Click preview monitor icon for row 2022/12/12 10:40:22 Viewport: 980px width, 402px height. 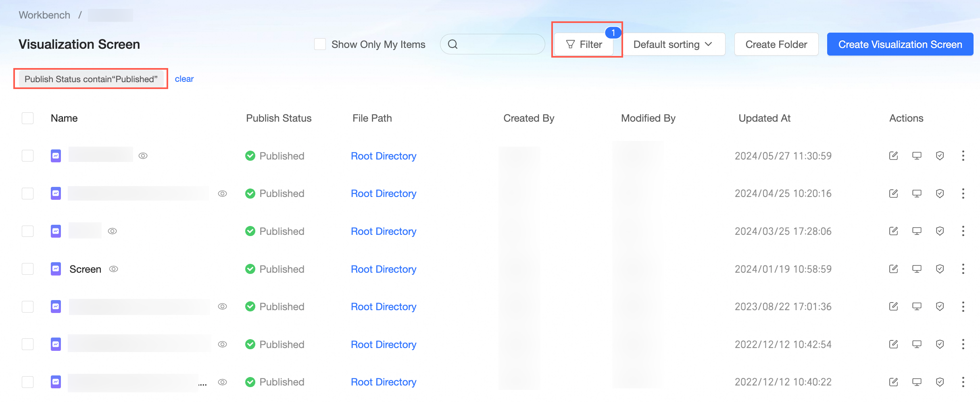(x=917, y=382)
